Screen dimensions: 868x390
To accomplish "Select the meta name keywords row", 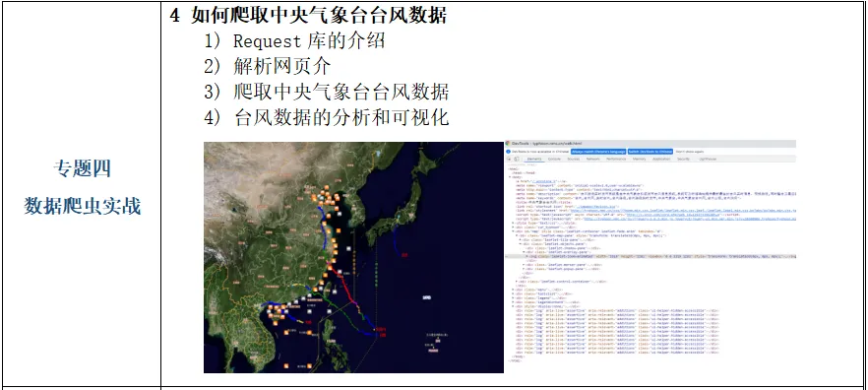I will pos(628,198).
